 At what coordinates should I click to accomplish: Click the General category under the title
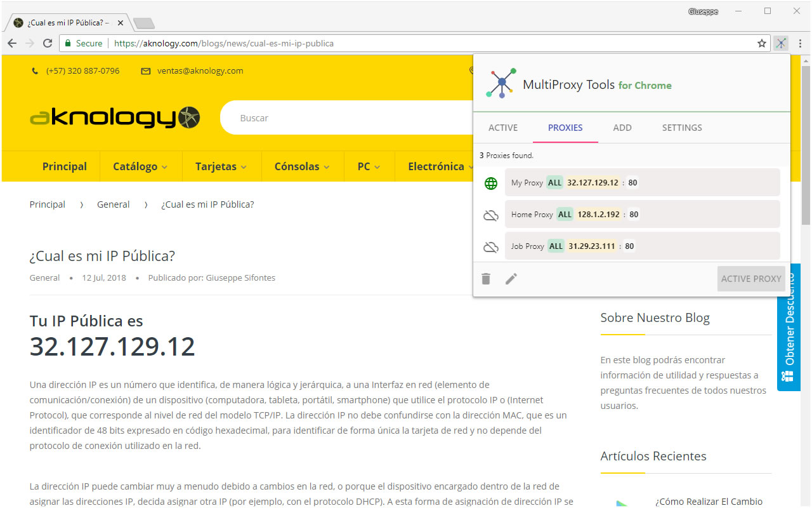[44, 277]
